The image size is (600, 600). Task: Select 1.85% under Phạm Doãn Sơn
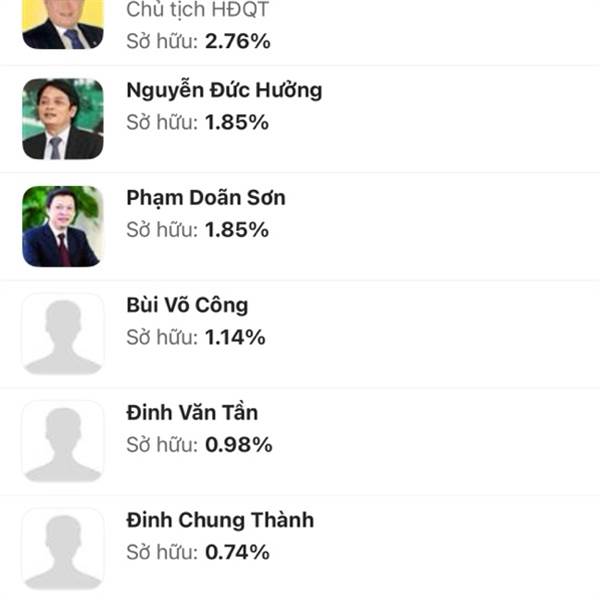(x=237, y=229)
